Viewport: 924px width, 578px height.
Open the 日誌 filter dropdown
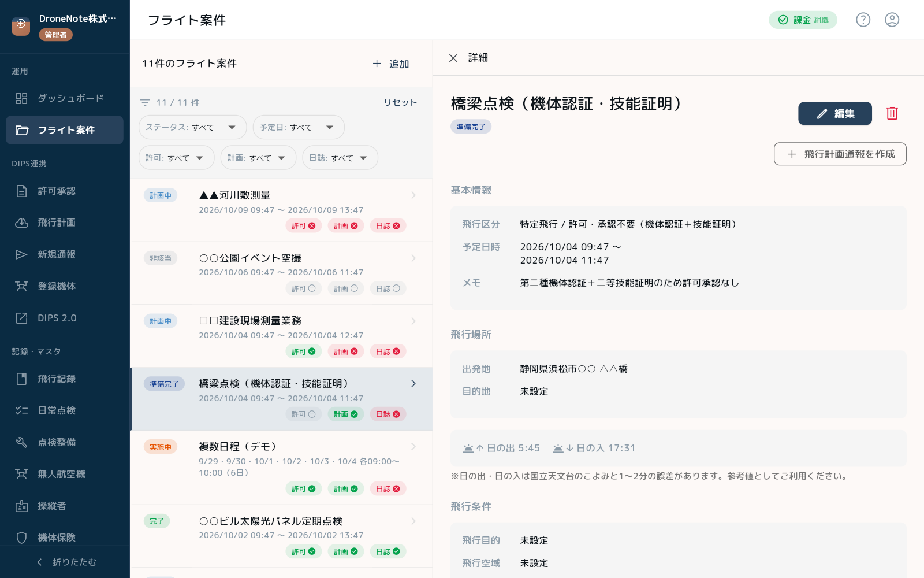pos(340,158)
